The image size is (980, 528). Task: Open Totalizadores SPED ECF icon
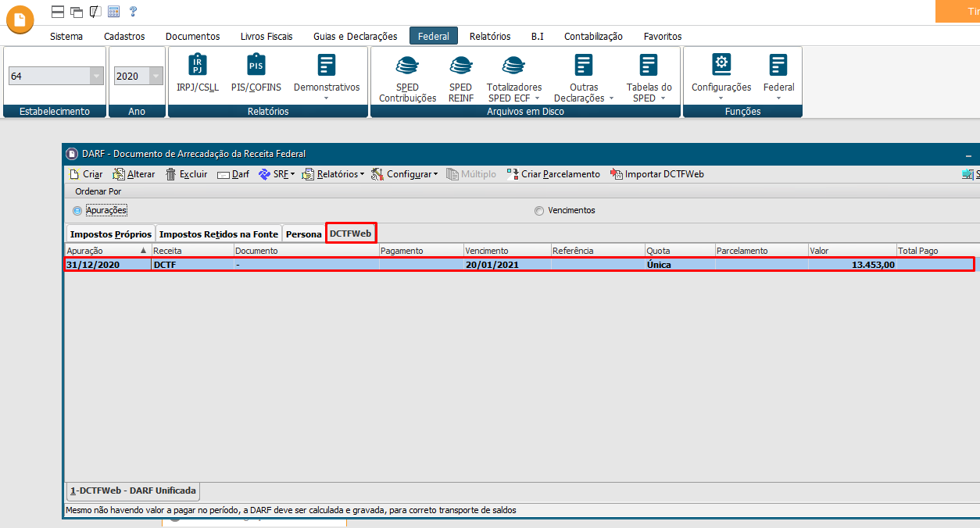click(513, 66)
